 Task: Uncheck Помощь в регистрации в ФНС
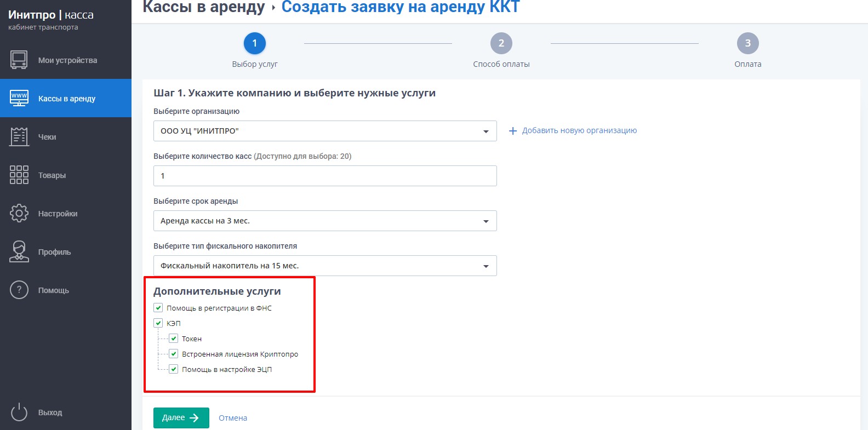pos(158,308)
